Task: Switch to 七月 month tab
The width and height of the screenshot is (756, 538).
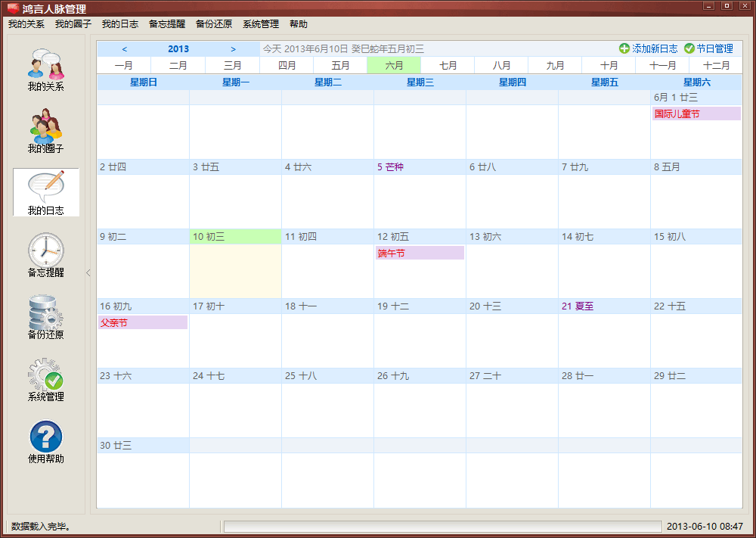Action: pyautogui.click(x=448, y=65)
